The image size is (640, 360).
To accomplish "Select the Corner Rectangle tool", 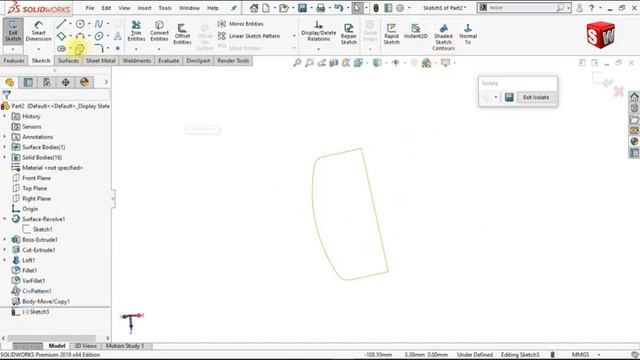I will tap(61, 36).
